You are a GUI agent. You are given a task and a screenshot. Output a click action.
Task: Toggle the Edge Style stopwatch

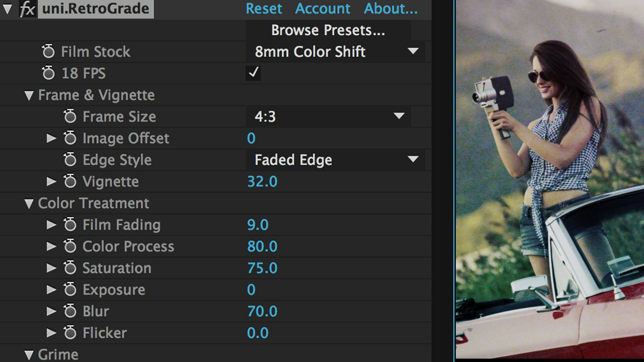click(70, 160)
